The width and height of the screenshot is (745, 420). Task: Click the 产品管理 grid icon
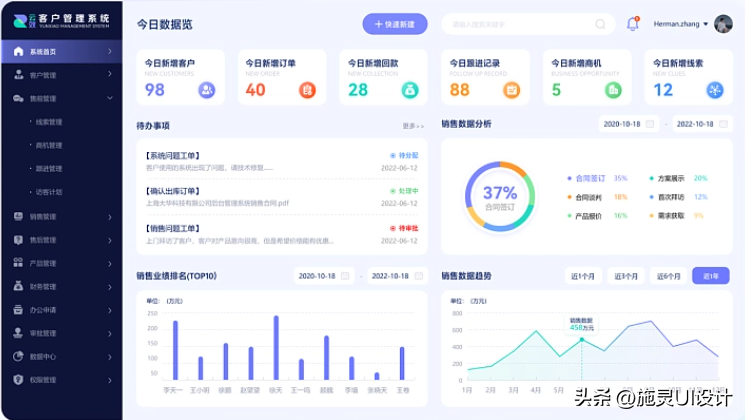18,263
